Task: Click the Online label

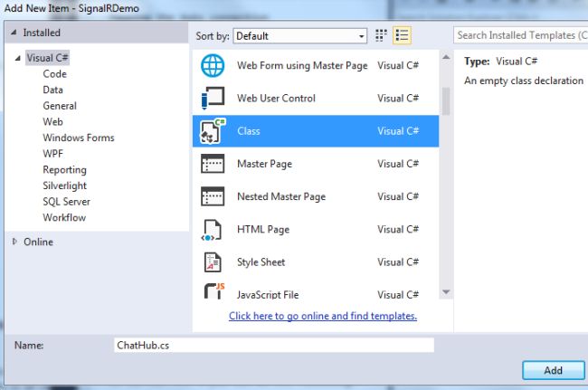Action: [38, 242]
